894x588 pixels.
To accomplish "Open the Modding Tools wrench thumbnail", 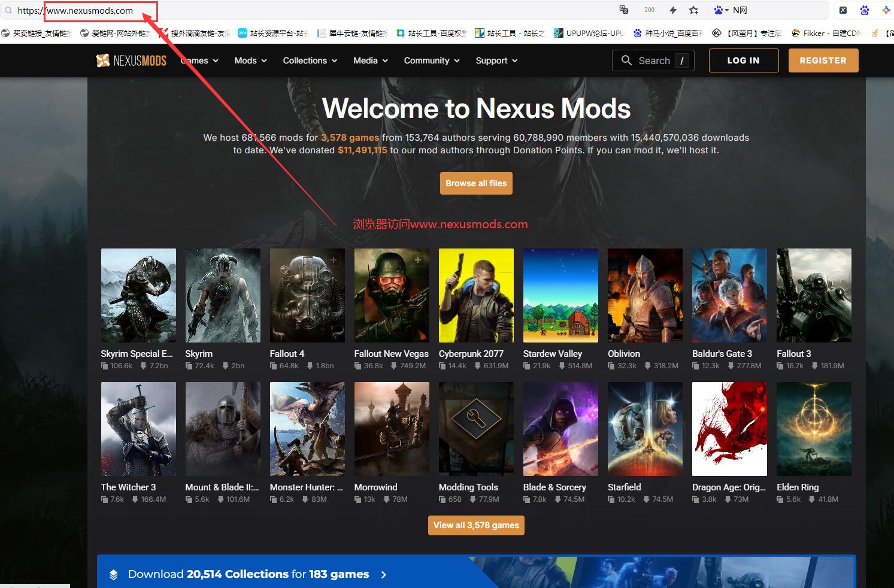I will (476, 429).
